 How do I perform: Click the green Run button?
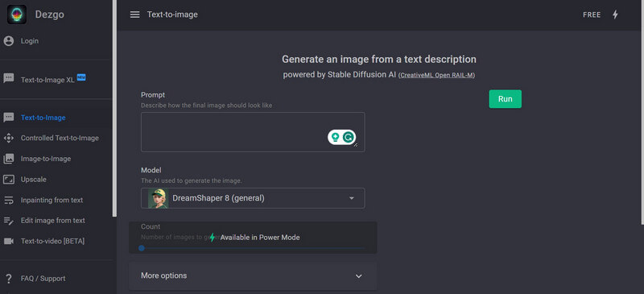(506, 99)
